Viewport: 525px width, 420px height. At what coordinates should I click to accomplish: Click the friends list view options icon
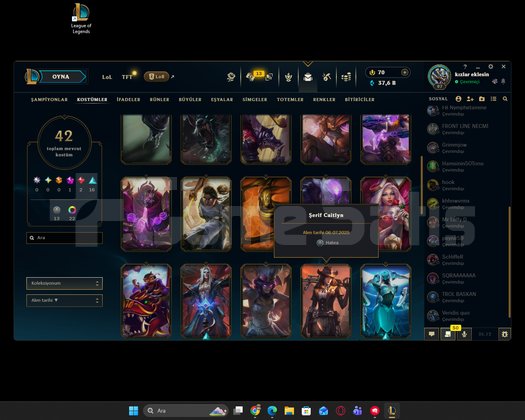[x=493, y=99]
